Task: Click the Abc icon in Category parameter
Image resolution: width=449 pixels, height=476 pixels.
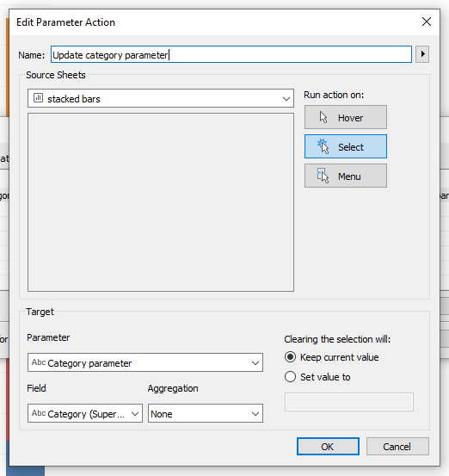Action: tap(39, 362)
